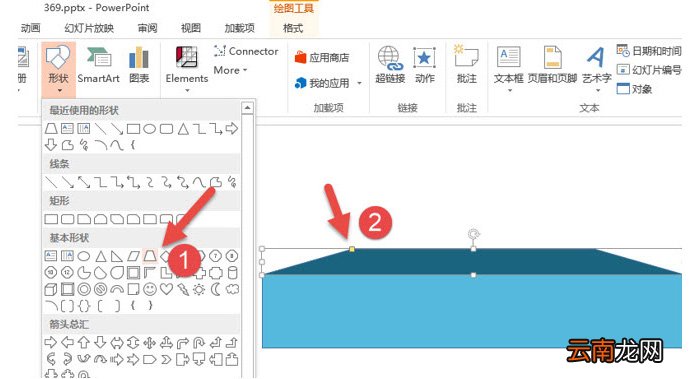
Task: Choose the U-turn arrow shape
Action: [x=199, y=342]
